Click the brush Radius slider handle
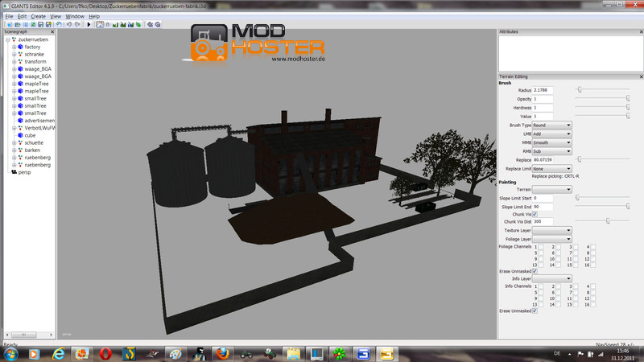This screenshot has height=362, width=644. pos(580,89)
